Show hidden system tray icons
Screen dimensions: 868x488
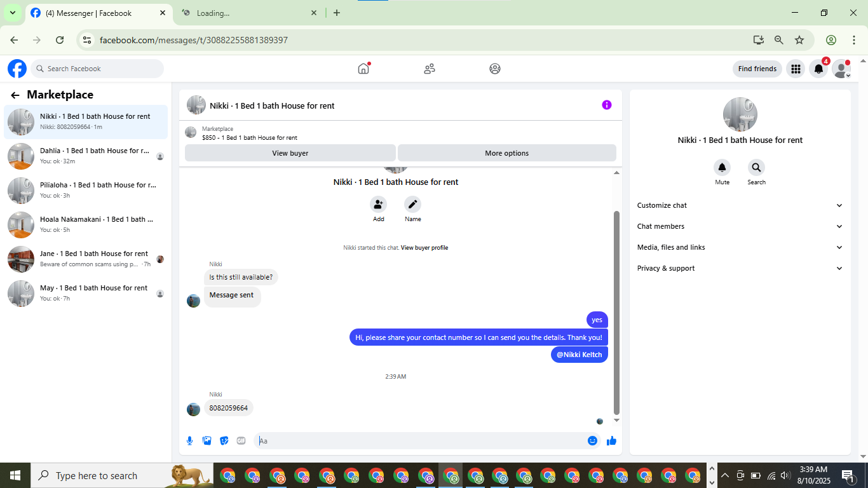click(725, 475)
